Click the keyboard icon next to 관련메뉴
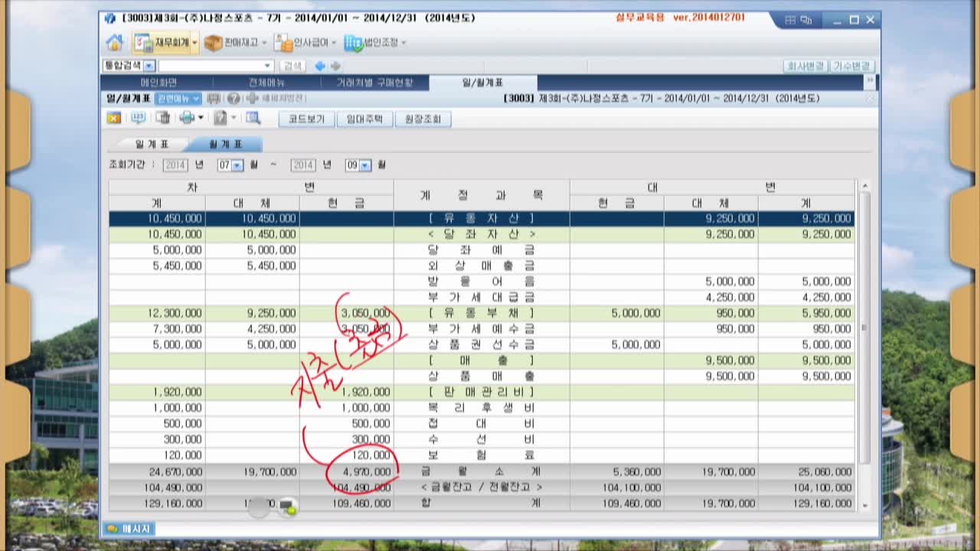Image resolution: width=980 pixels, height=551 pixels. coord(214,99)
